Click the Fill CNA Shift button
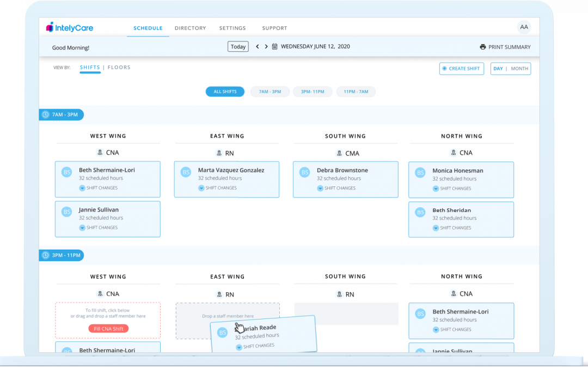 pos(108,328)
